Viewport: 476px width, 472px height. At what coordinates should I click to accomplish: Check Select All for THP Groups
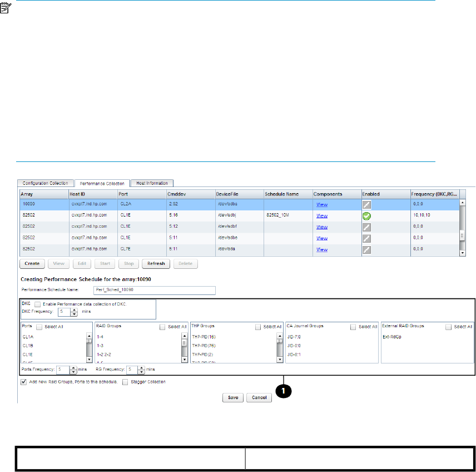tap(259, 327)
